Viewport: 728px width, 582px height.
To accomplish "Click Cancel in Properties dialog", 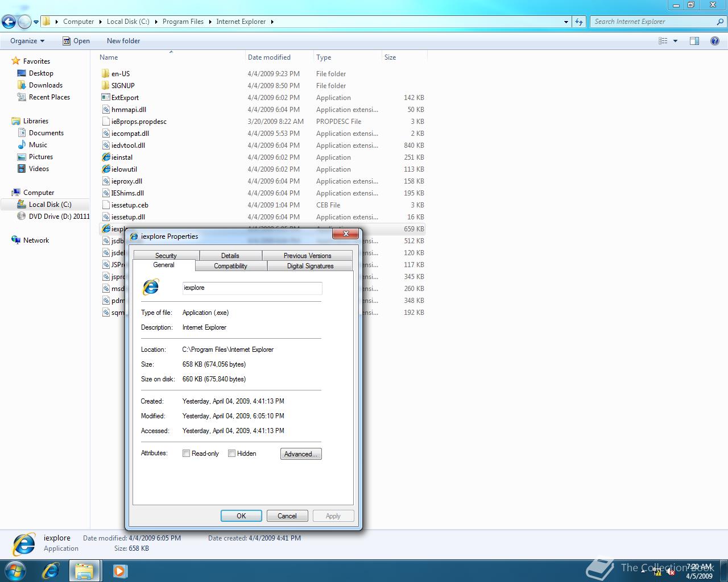I will pyautogui.click(x=287, y=516).
